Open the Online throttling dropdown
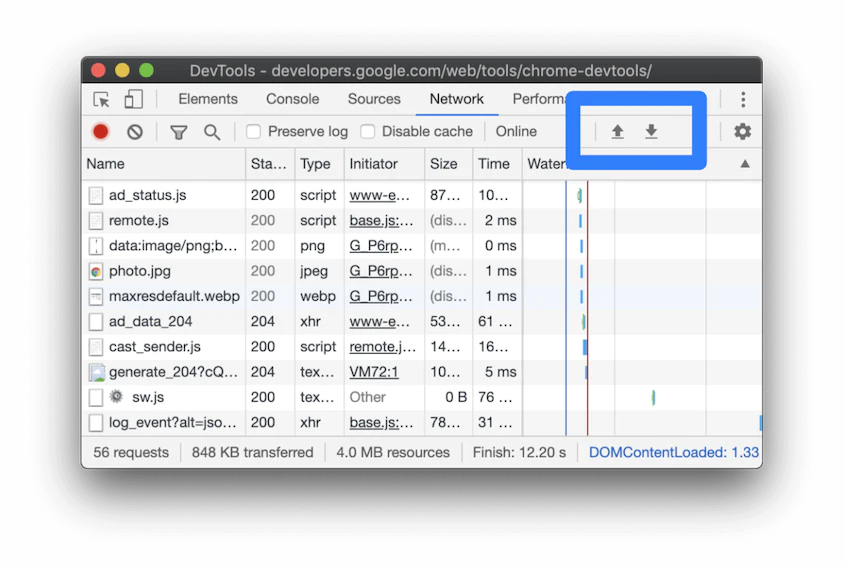 point(516,132)
